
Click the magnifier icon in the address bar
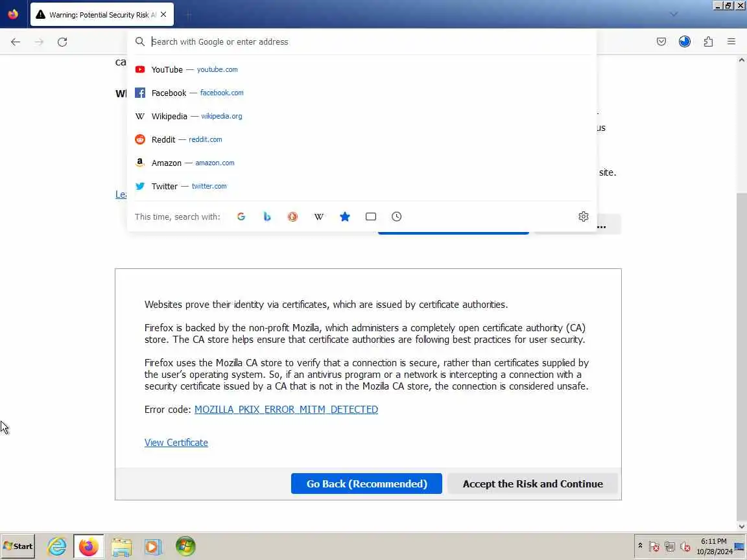139,42
